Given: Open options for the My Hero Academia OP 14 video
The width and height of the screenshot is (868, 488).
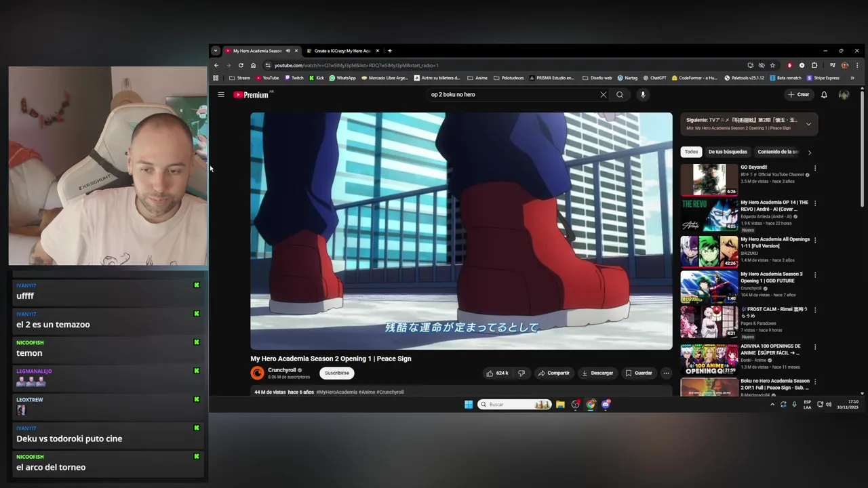Looking at the screenshot, I should click(815, 203).
